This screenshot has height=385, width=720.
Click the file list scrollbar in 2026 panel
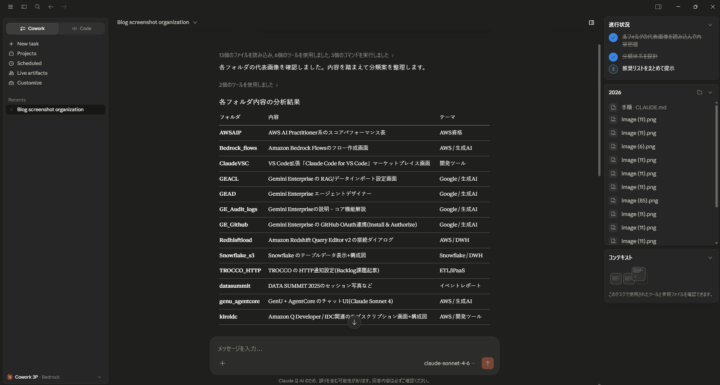pos(716,156)
